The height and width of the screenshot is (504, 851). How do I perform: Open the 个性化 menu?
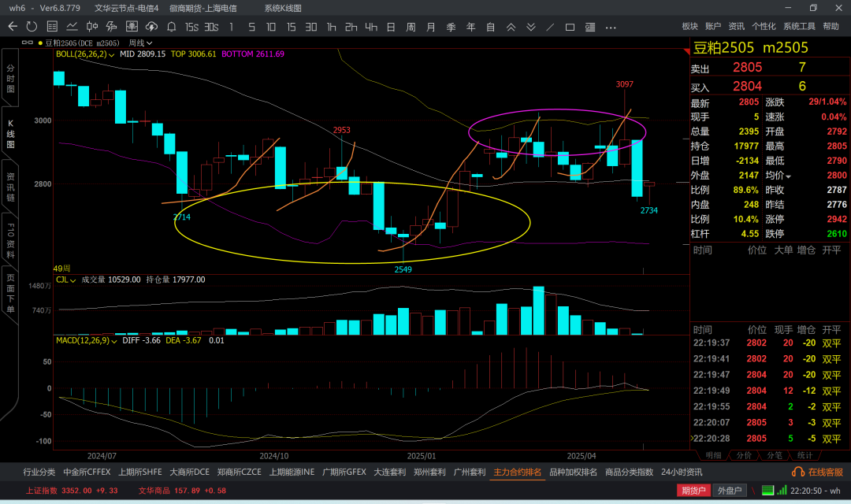[x=764, y=26]
